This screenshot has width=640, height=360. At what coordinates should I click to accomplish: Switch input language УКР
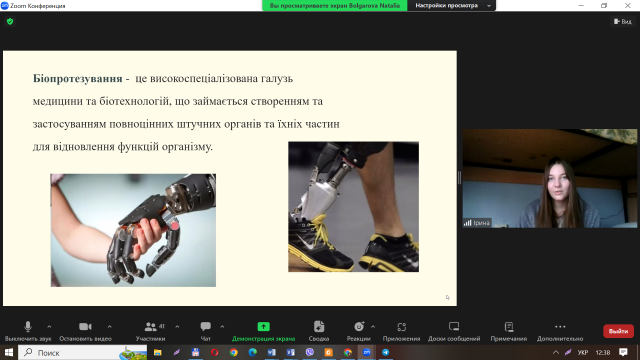(x=582, y=352)
